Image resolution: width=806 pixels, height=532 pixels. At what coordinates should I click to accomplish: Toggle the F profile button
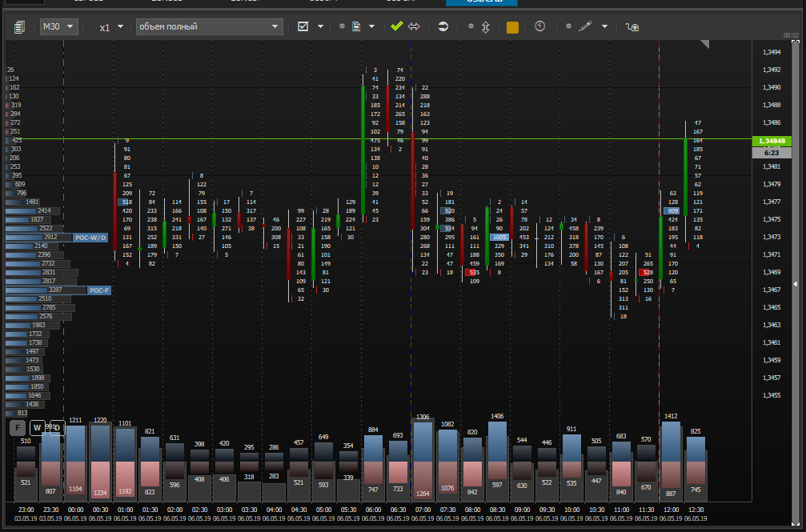[x=17, y=428]
